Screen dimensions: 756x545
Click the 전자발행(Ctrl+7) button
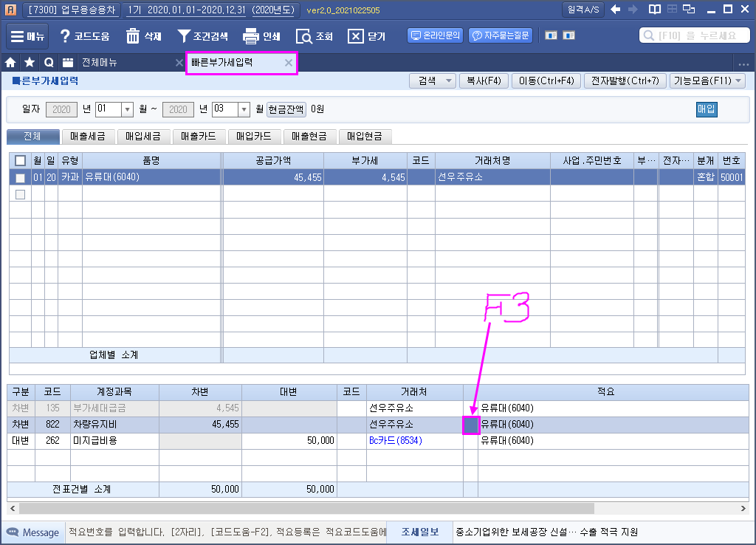[x=625, y=81]
